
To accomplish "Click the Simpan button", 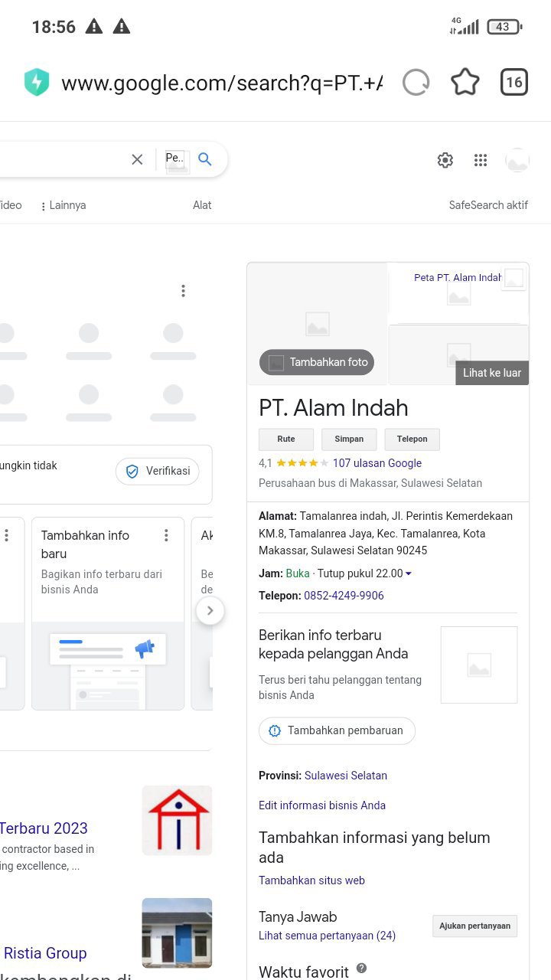I will pyautogui.click(x=349, y=439).
